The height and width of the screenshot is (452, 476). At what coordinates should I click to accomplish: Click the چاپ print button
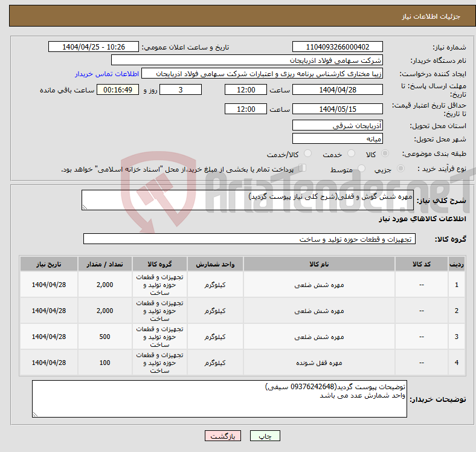tap(265, 436)
